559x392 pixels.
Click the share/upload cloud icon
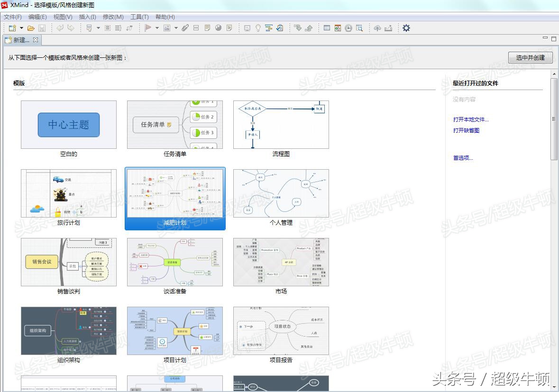pyautogui.click(x=378, y=27)
